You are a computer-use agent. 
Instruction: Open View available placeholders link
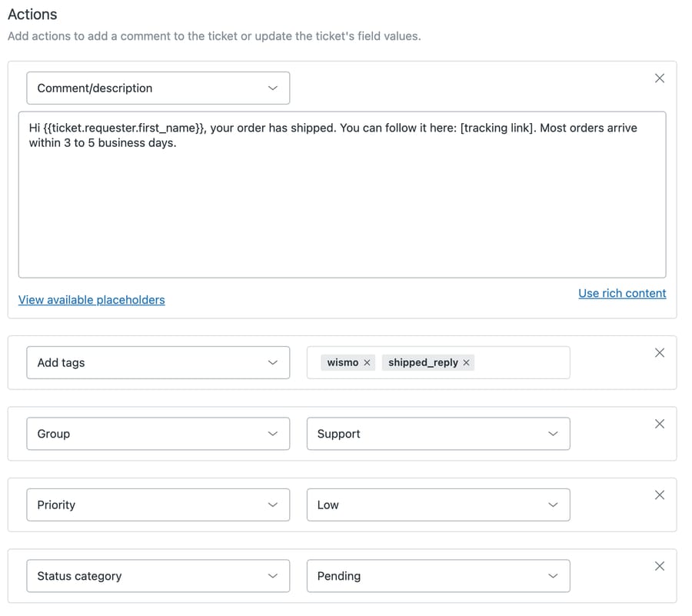91,300
